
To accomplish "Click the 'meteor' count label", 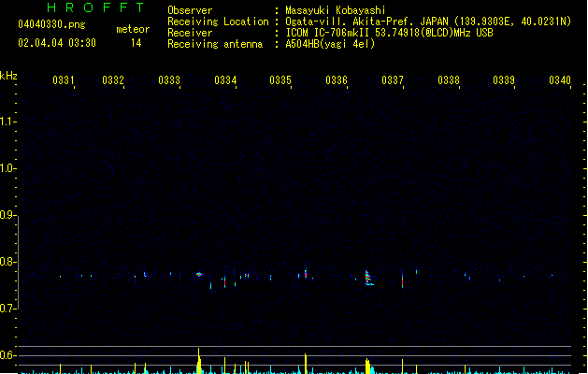I will click(133, 29).
